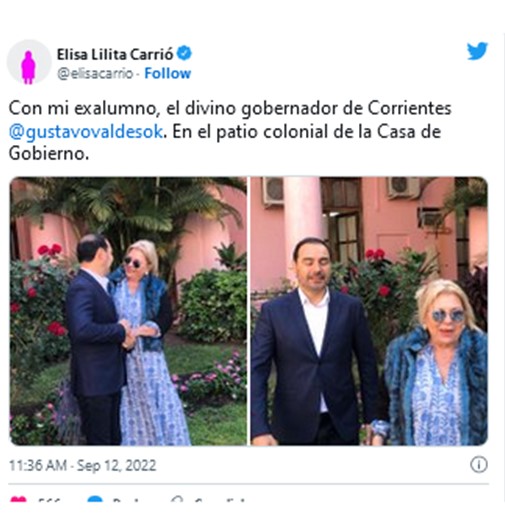Follow the @elisacarrio account
The width and height of the screenshot is (505, 515).
click(x=167, y=73)
